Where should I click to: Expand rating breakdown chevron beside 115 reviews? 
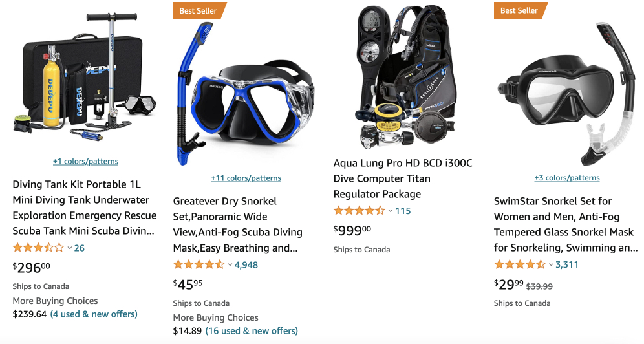click(x=391, y=211)
